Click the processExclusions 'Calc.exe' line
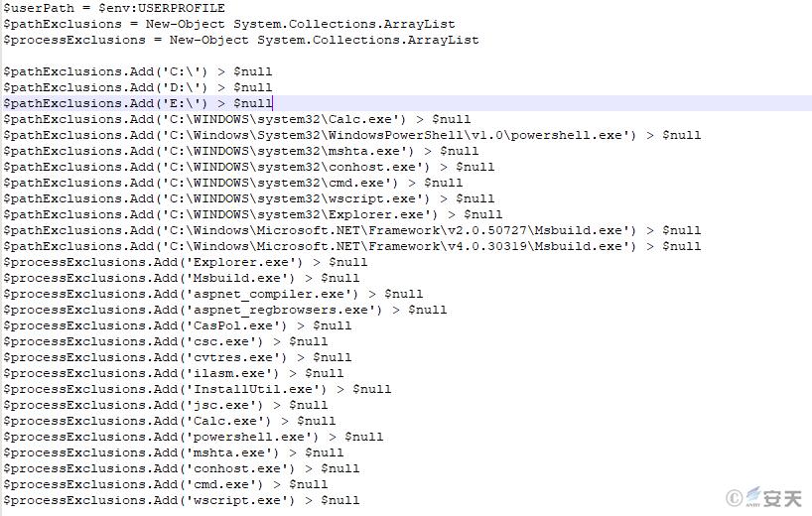812x516 pixels. 170,422
